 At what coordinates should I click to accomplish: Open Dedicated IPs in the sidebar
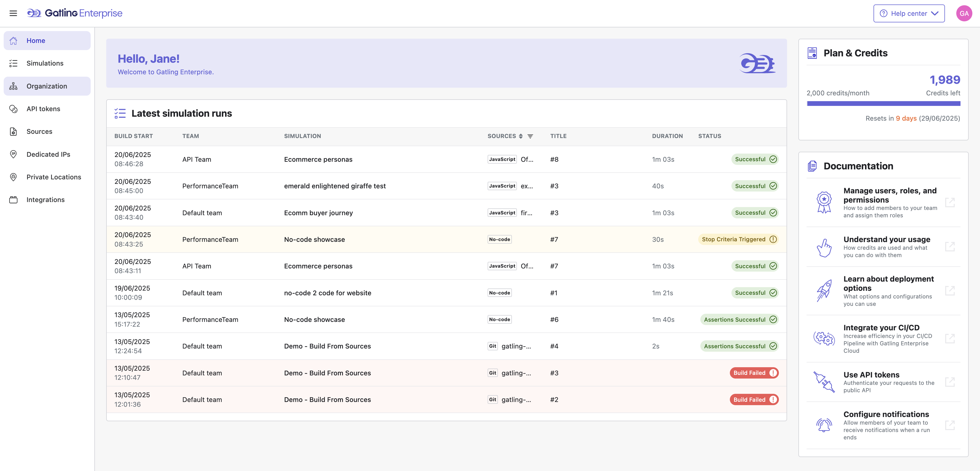pyautogui.click(x=47, y=154)
